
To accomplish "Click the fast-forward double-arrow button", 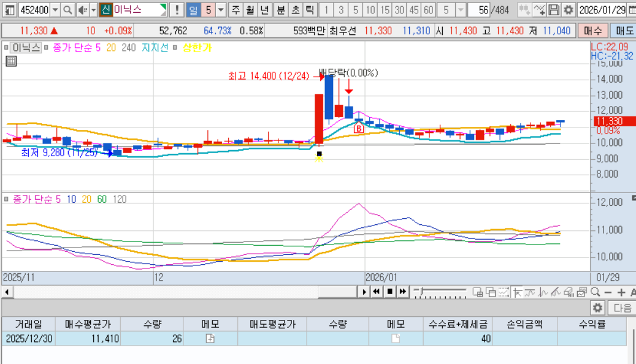I will point(403,292).
